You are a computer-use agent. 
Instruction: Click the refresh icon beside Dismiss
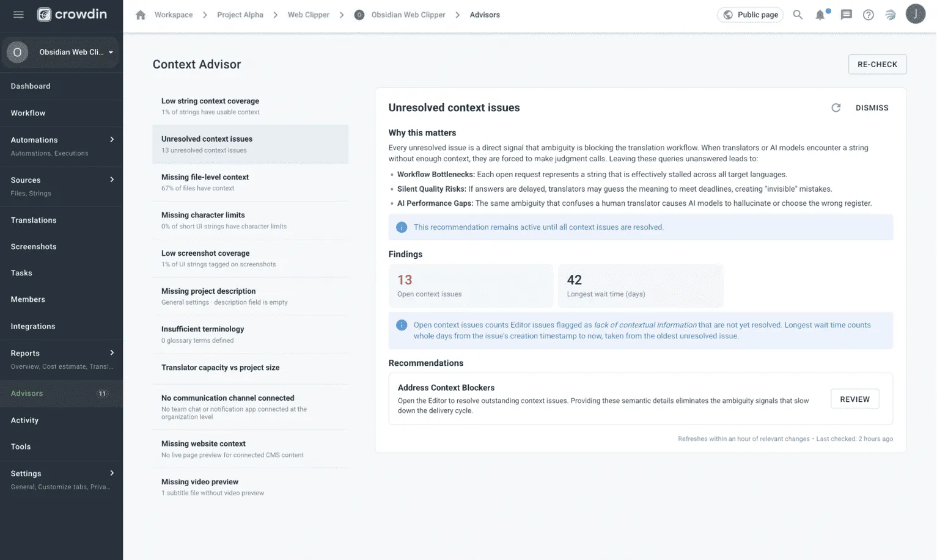tap(836, 108)
